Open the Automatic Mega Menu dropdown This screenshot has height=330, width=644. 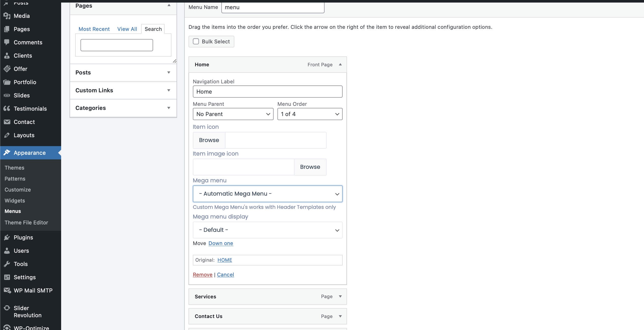tap(267, 194)
